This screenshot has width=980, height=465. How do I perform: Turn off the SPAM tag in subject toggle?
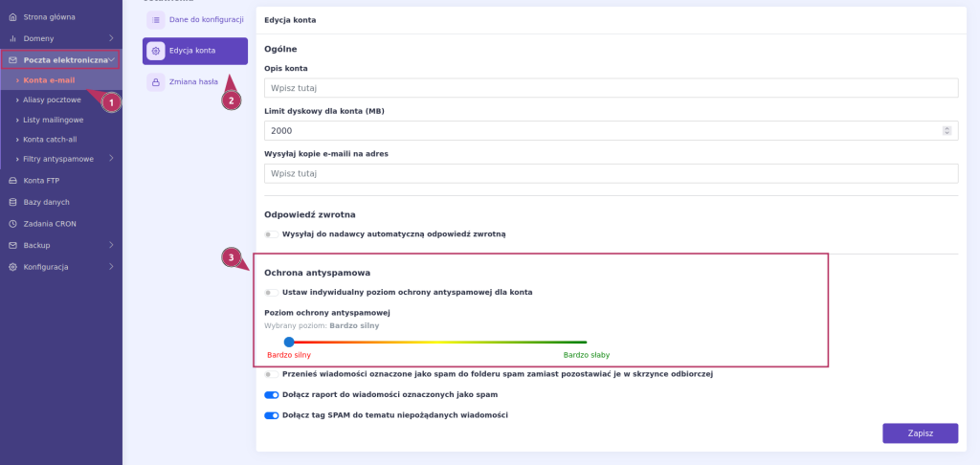point(271,415)
